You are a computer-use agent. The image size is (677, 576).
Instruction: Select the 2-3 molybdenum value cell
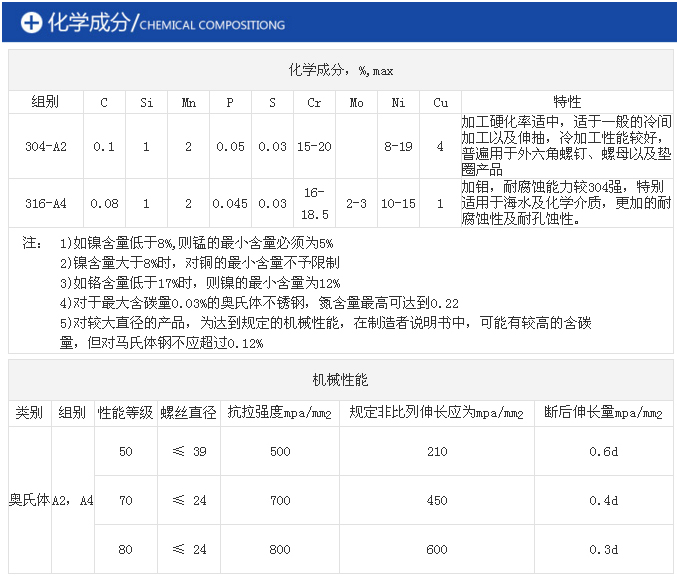[x=356, y=203]
